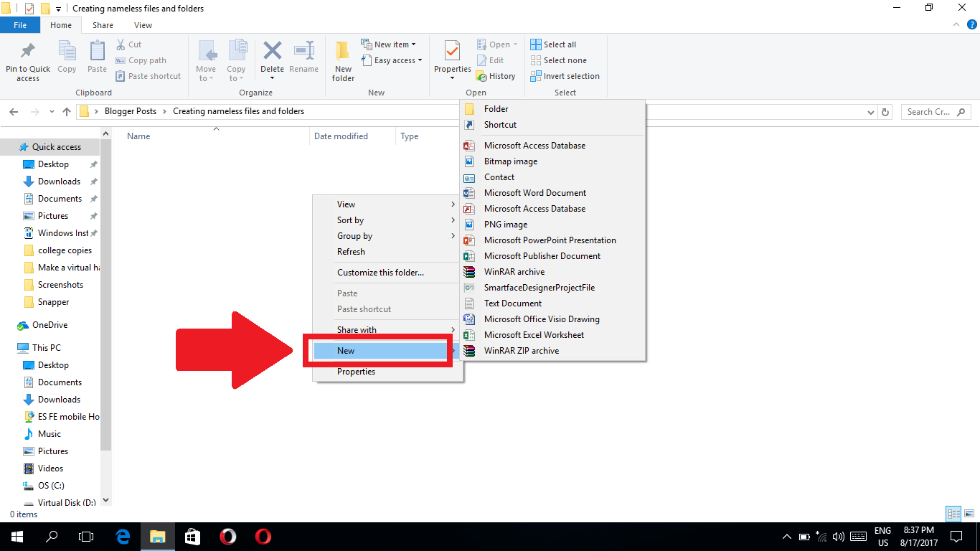Select Folder in the New submenu

[x=496, y=109]
